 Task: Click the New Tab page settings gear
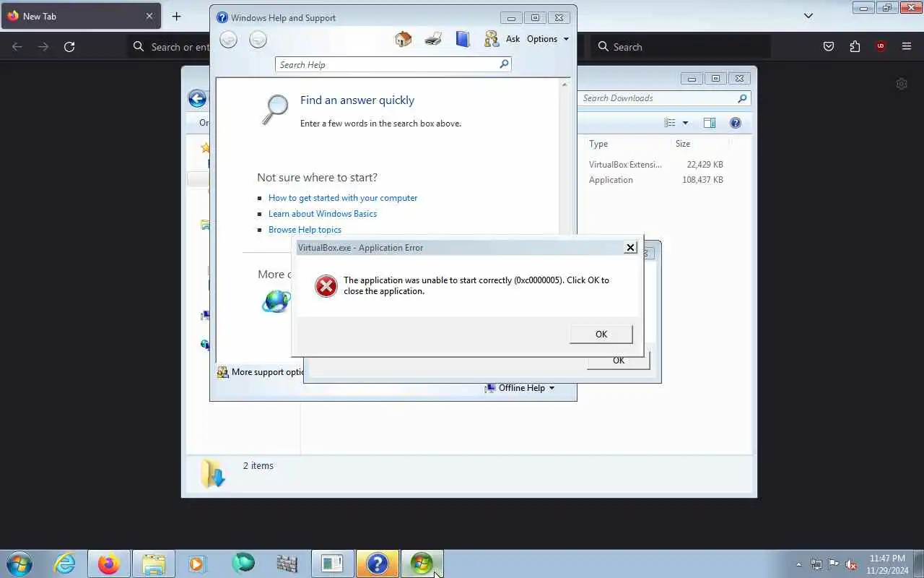[x=902, y=84]
